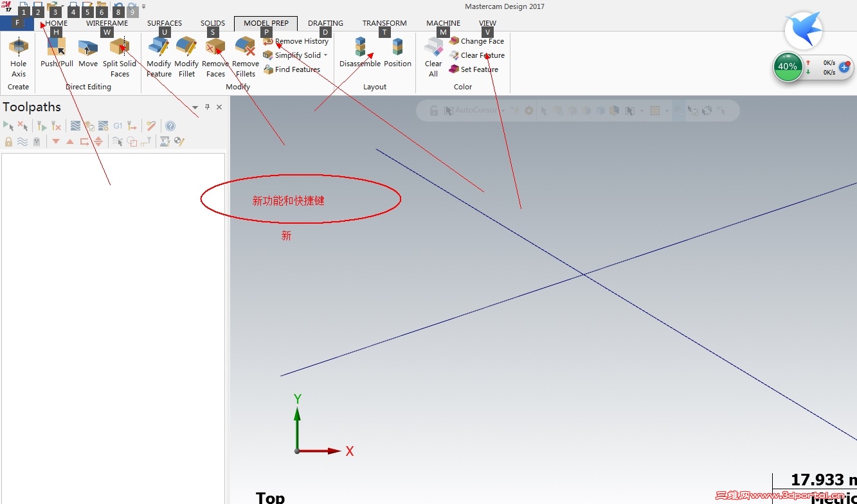Click the network speed plus button
Viewport: 857px width, 504px height.
point(845,67)
